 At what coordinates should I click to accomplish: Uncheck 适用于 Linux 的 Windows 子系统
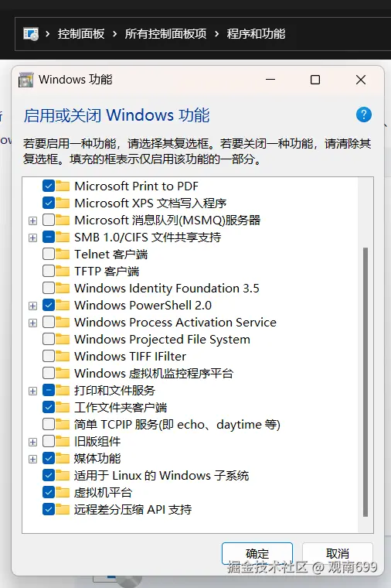tap(49, 476)
